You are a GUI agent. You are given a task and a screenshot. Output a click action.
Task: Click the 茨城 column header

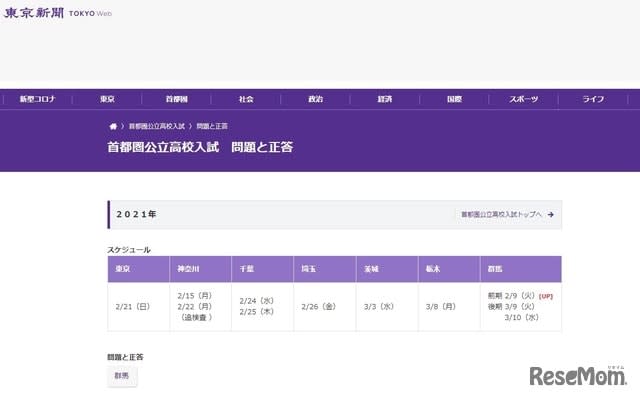[387, 269]
